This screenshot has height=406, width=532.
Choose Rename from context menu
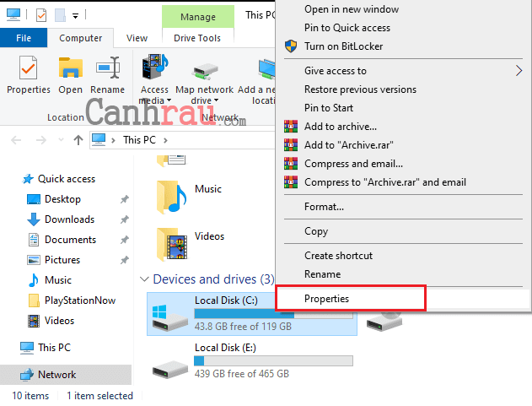[322, 274]
